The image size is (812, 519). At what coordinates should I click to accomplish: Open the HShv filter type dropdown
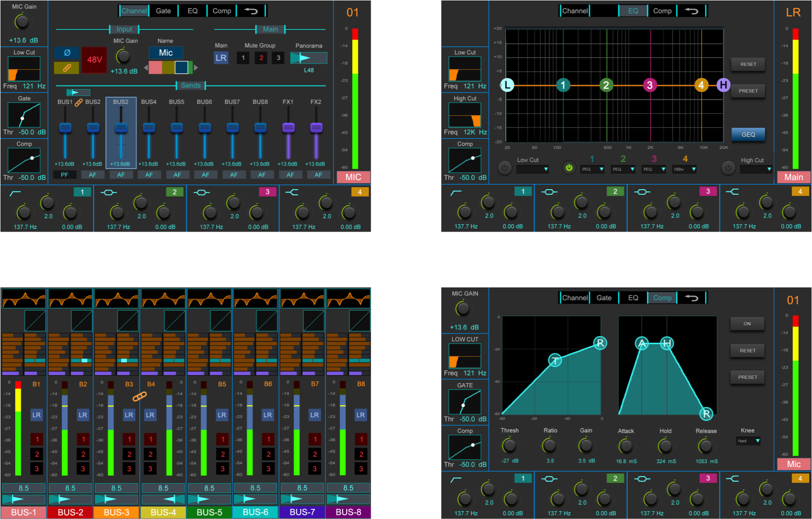pyautogui.click(x=685, y=169)
